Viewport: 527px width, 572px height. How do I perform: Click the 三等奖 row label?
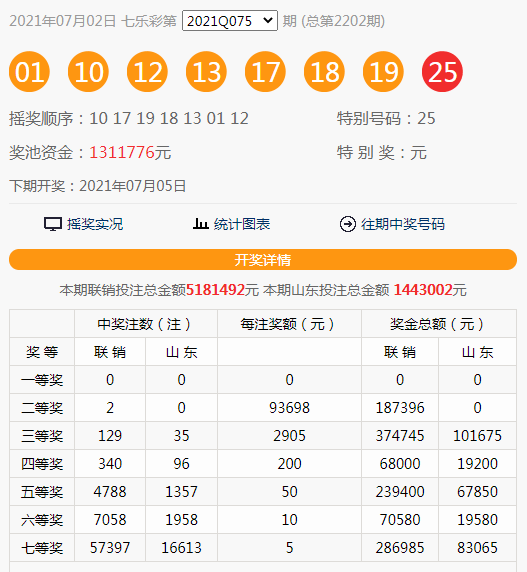point(42,436)
